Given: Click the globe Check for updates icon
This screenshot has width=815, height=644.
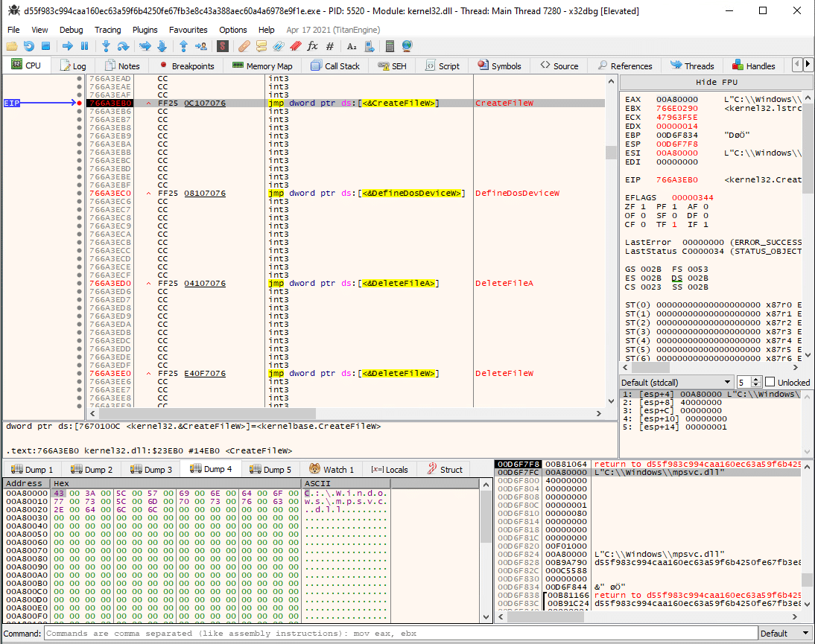Looking at the screenshot, I should click(x=407, y=46).
